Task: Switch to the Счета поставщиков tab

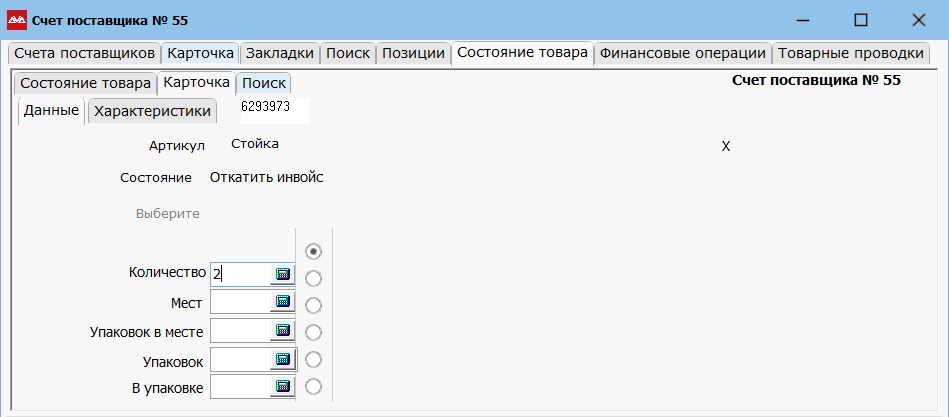Action: pos(85,53)
